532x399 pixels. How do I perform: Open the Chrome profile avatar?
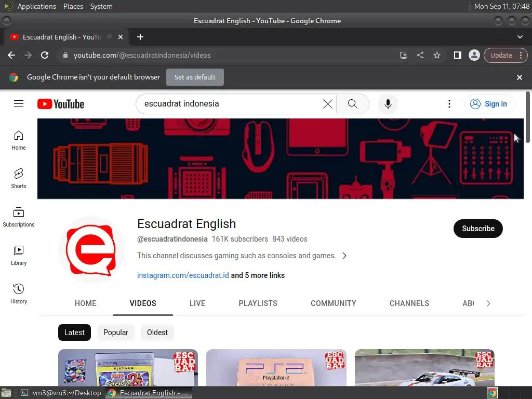[x=474, y=55]
